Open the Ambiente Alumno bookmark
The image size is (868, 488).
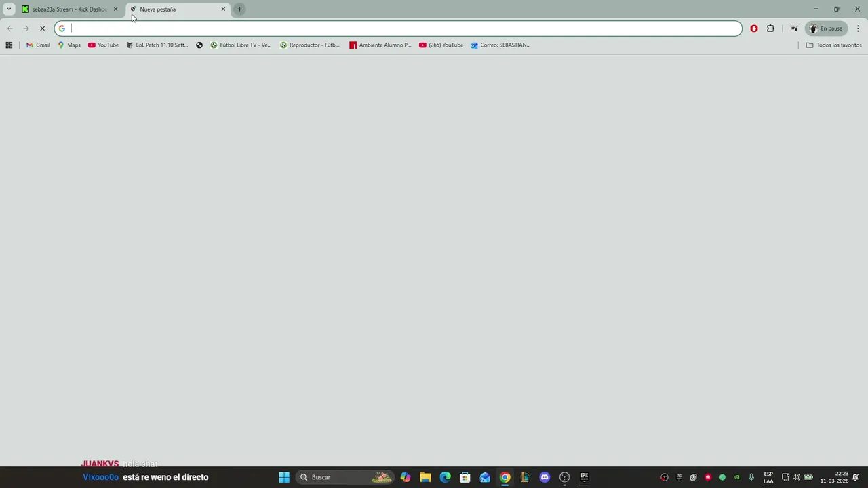coord(380,45)
